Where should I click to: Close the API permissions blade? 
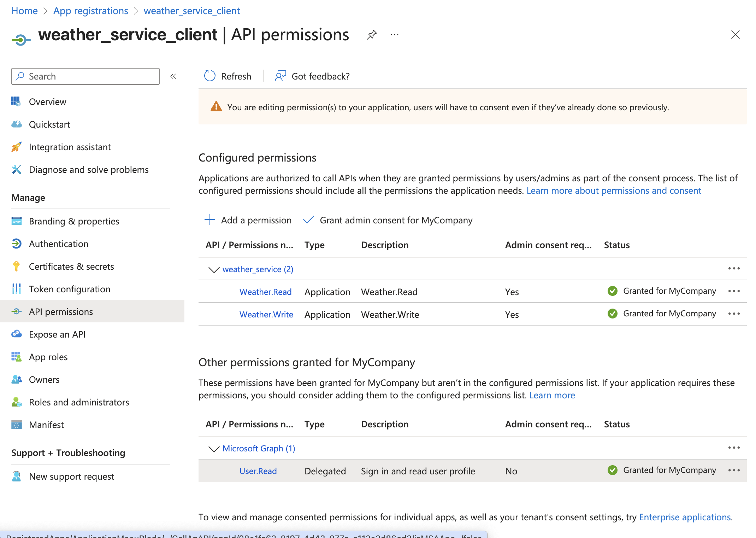735,35
